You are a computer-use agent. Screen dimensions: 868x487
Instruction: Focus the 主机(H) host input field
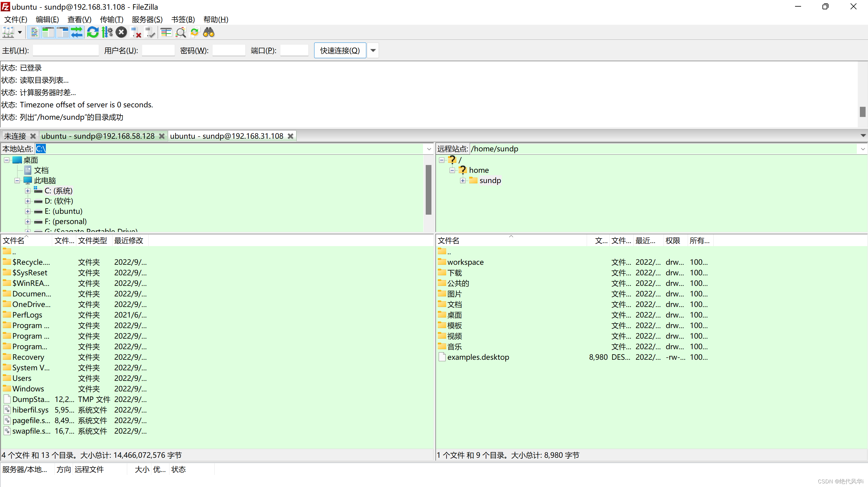click(66, 51)
